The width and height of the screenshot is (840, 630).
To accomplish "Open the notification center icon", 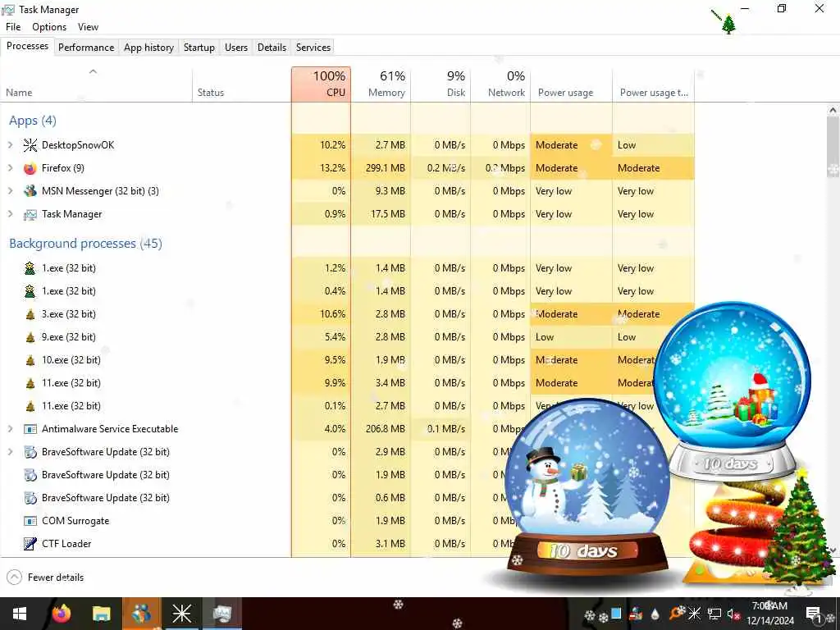I will pyautogui.click(x=814, y=614).
